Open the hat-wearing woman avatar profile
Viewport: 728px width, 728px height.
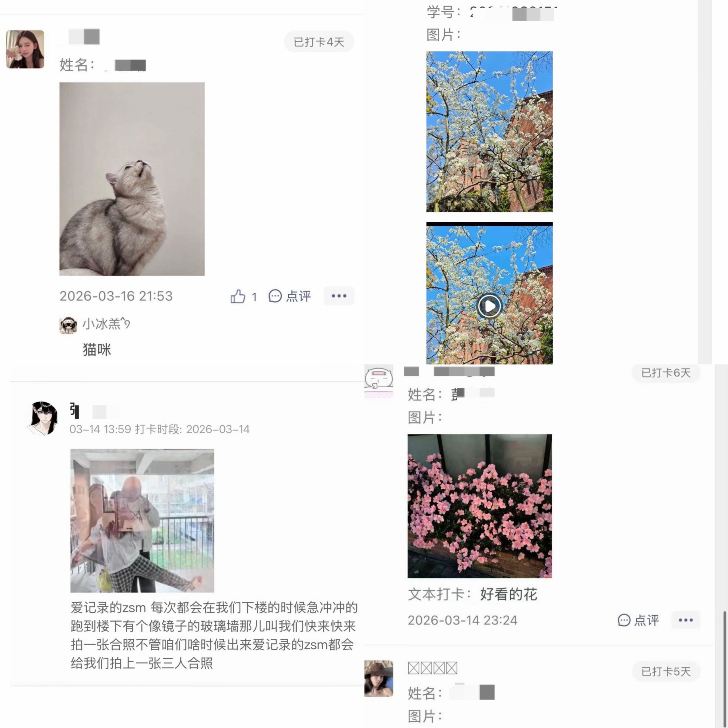click(x=379, y=678)
